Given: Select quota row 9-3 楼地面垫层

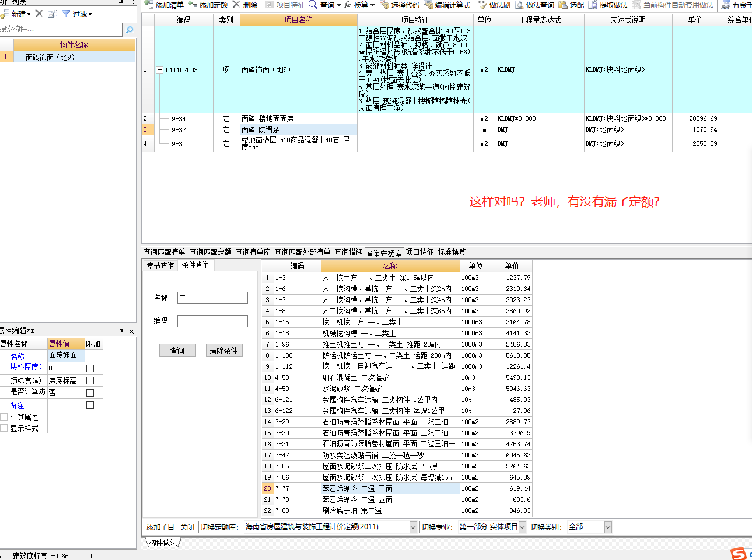Looking at the screenshot, I should coord(446,143).
